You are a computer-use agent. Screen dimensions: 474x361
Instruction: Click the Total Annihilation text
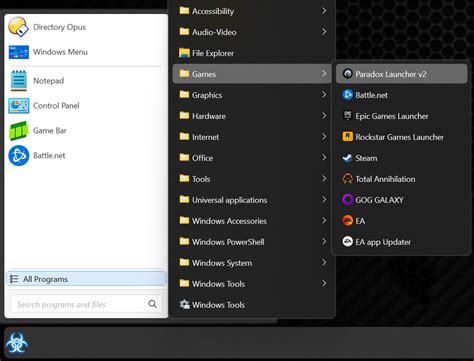click(385, 179)
